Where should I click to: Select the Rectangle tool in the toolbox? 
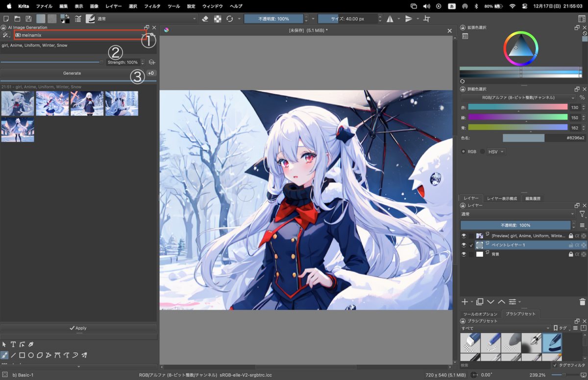pyautogui.click(x=22, y=355)
